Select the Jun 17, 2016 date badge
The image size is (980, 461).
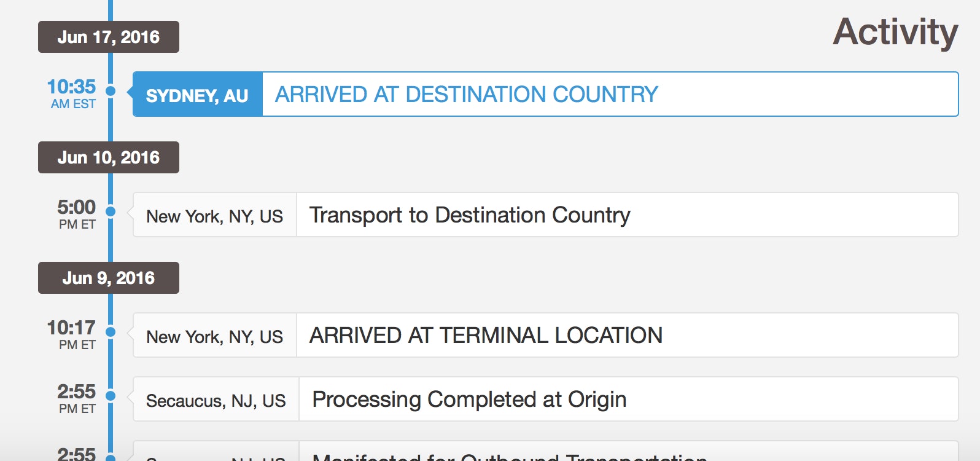(109, 37)
